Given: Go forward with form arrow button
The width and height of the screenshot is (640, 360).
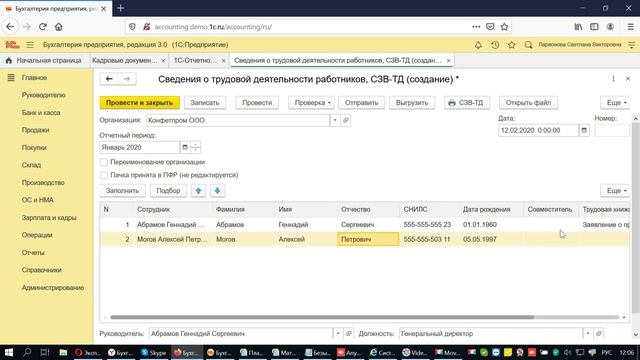Looking at the screenshot, I should tap(127, 79).
